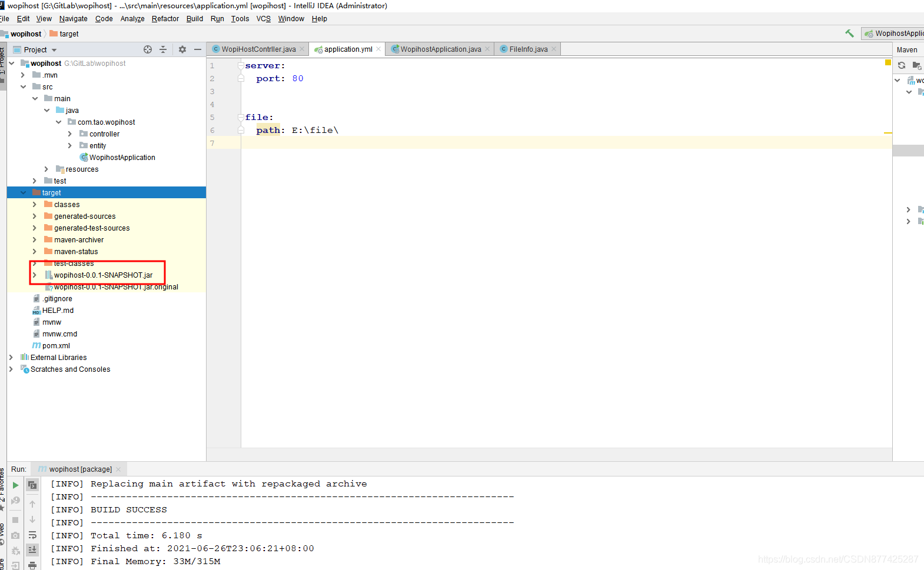Select the target folder row
This screenshot has width=924, height=570.
point(107,193)
